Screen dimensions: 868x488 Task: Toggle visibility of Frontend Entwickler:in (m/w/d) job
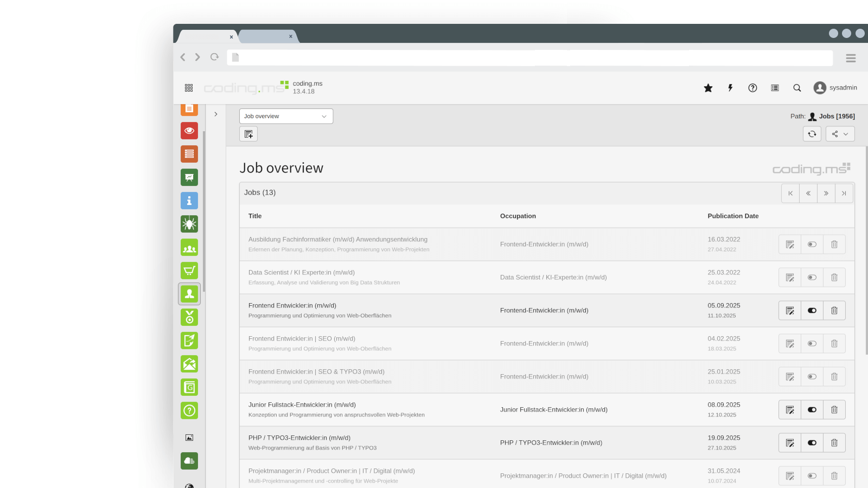click(x=812, y=311)
